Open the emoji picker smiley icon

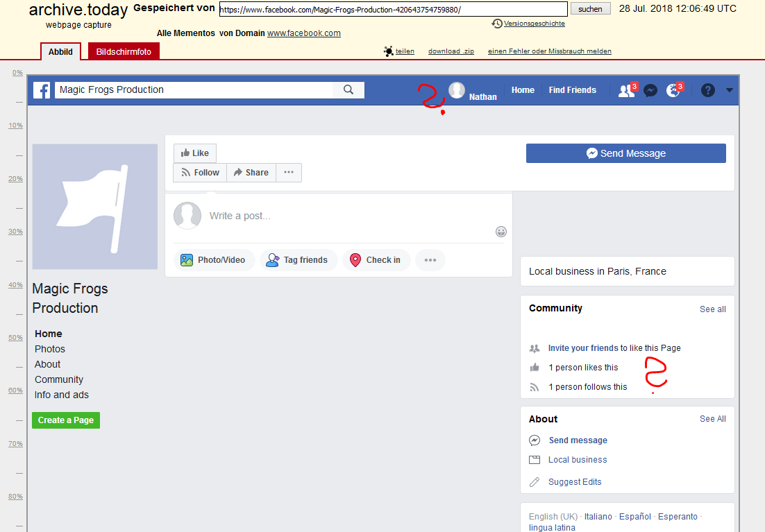coord(501,232)
